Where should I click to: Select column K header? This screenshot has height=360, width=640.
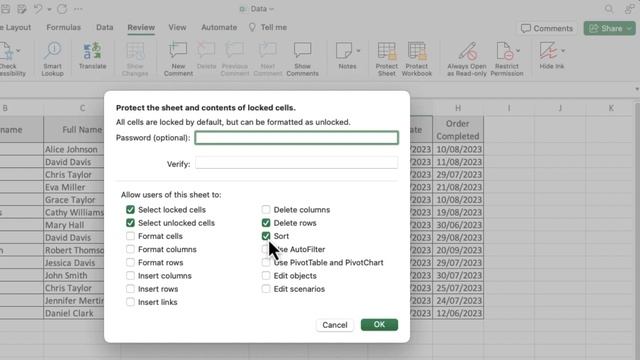pos(611,108)
